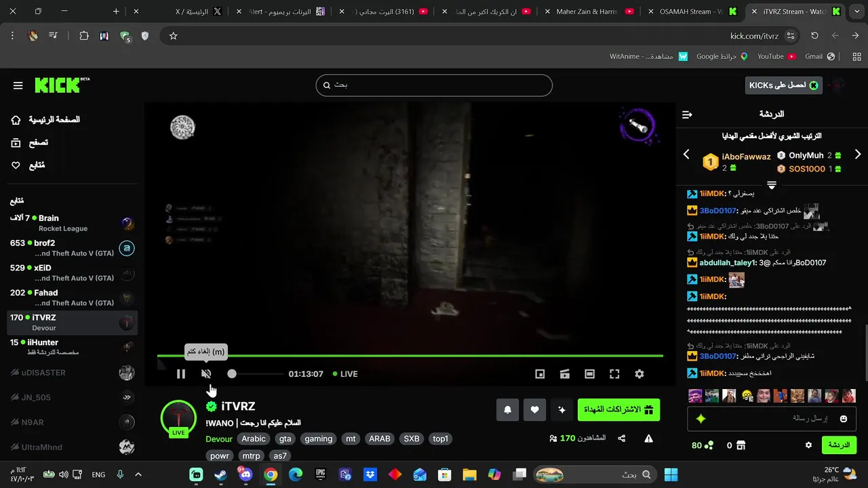The image size is (868, 488).
Task: Click the KICK logo
Action: point(62,85)
